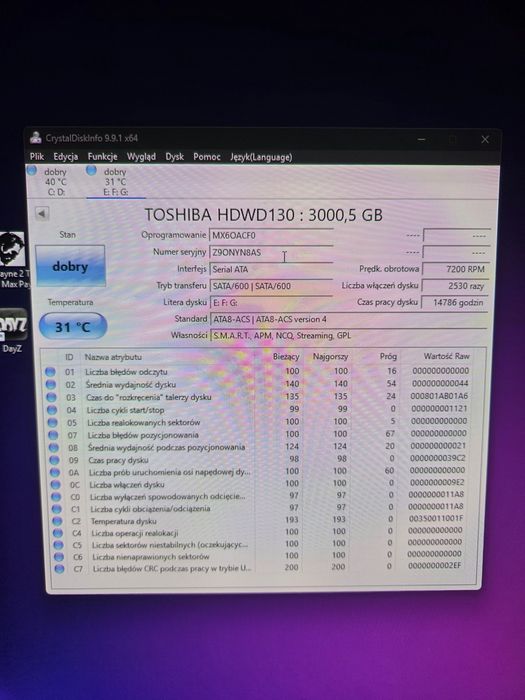Click the status dot for attribute 04
The height and width of the screenshot is (700, 525).
[x=52, y=409]
